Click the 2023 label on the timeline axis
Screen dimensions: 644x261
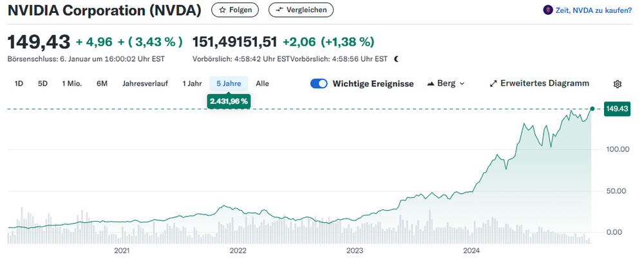355,250
